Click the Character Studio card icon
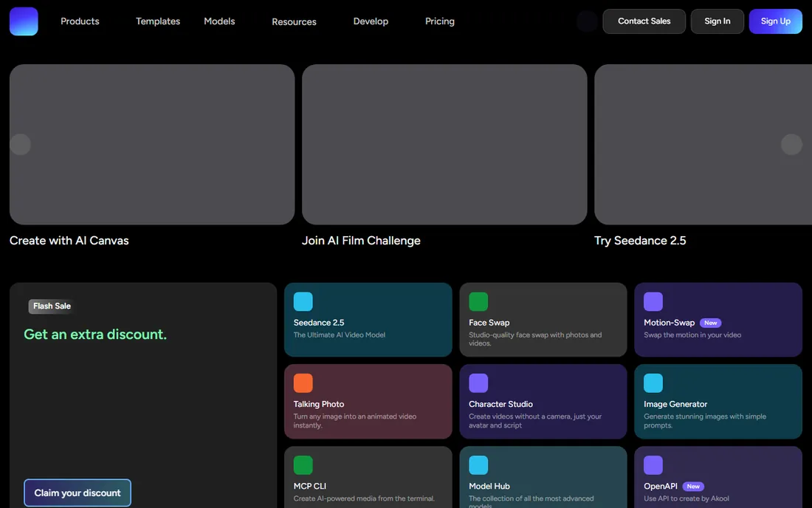812x508 pixels. pos(478,383)
